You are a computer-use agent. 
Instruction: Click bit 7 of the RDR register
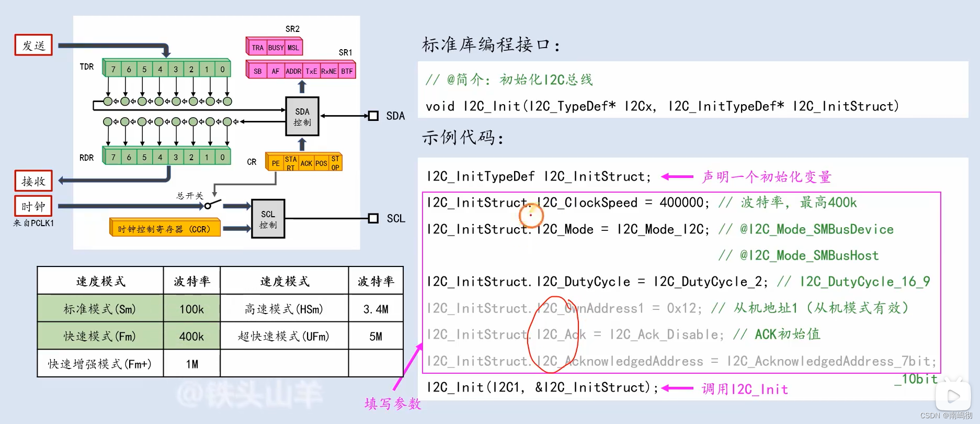tap(113, 157)
